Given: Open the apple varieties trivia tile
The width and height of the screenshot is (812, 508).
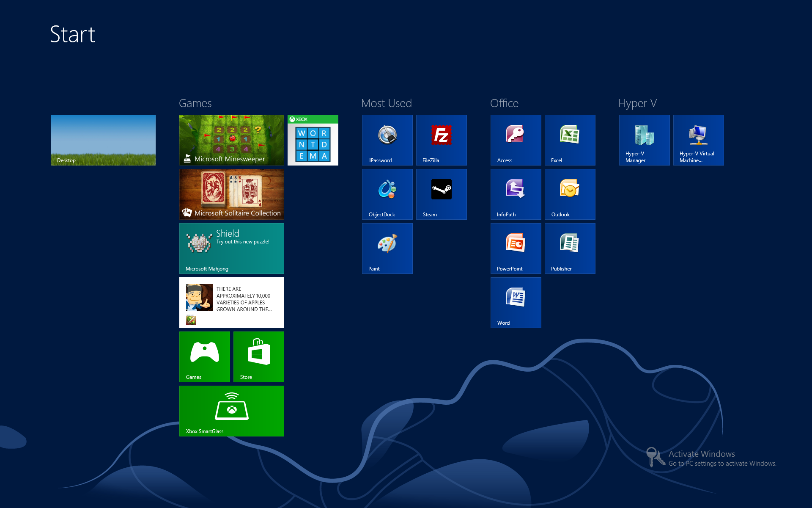Looking at the screenshot, I should tap(232, 303).
